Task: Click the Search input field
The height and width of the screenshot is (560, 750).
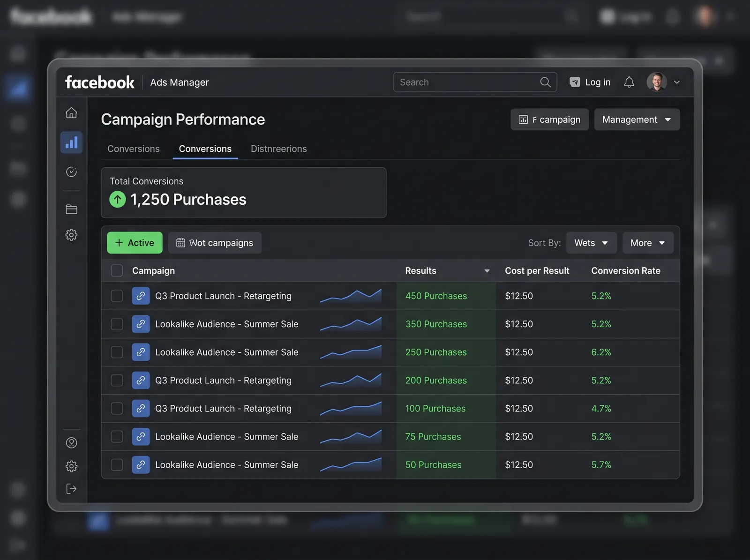Action: (475, 82)
